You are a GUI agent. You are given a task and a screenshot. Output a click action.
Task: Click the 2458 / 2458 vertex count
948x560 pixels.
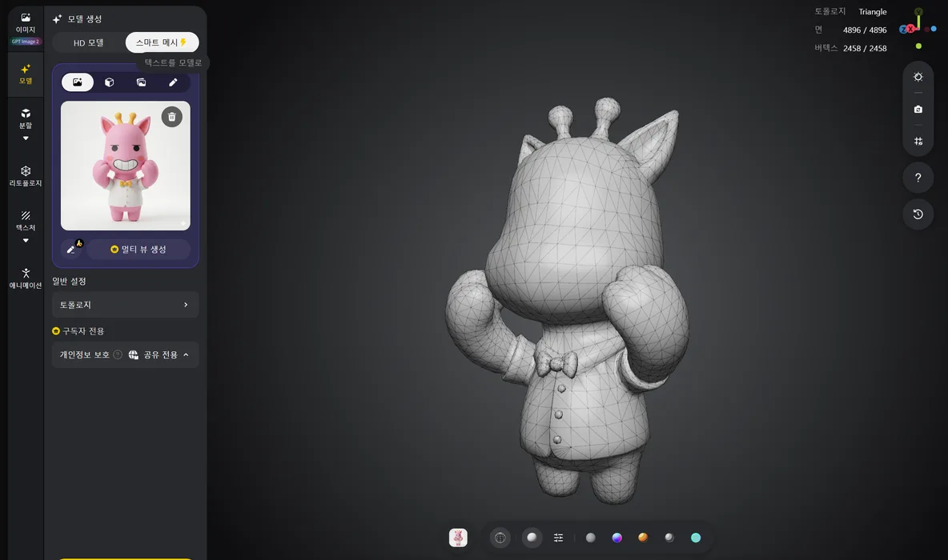pos(865,48)
